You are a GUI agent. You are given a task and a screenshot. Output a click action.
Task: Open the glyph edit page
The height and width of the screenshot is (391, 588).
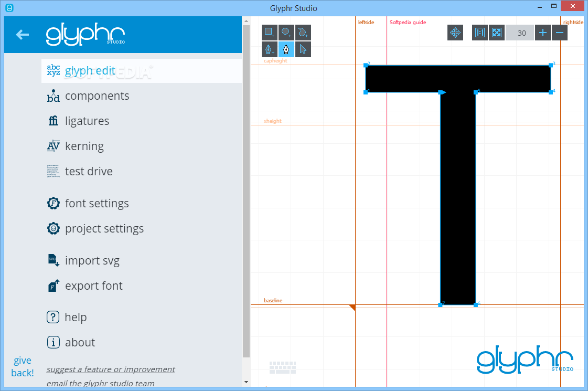click(142, 70)
